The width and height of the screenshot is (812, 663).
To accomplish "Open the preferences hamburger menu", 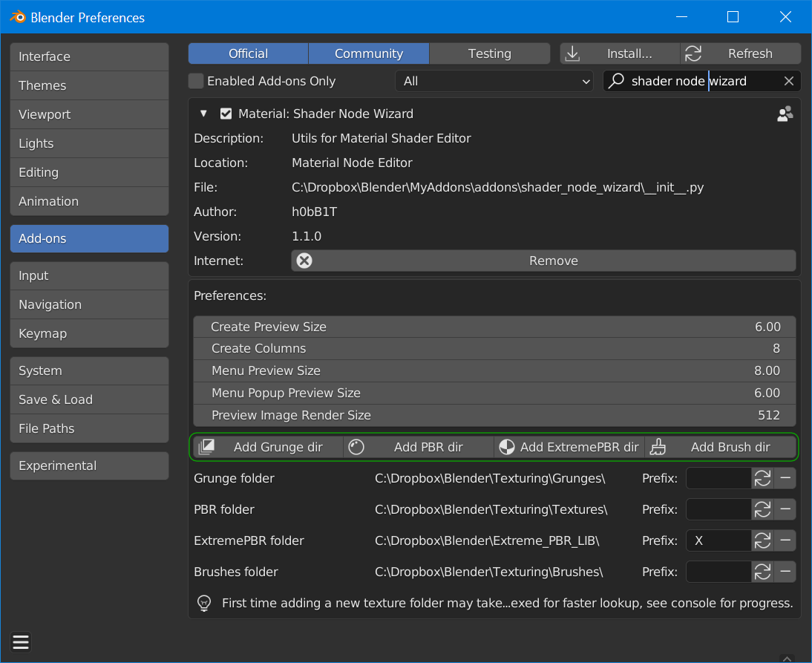I will [21, 641].
